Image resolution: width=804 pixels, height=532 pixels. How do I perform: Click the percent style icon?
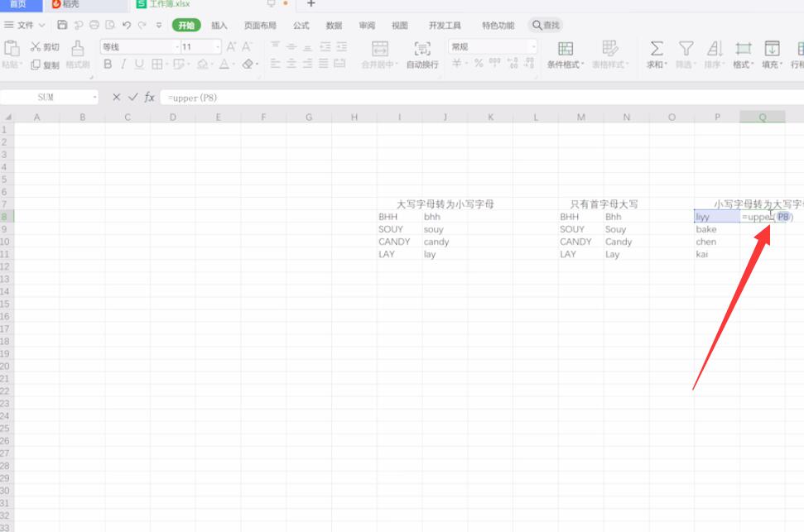(479, 63)
